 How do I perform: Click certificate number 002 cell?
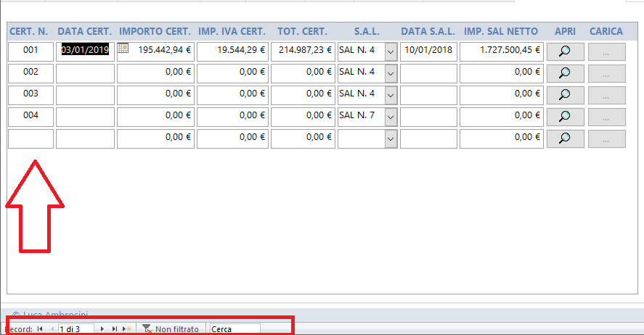coord(30,73)
